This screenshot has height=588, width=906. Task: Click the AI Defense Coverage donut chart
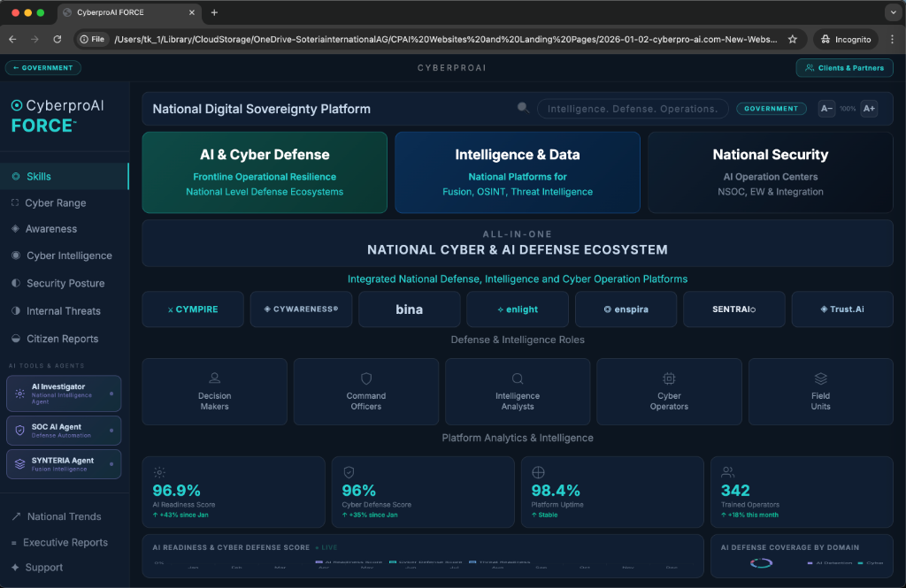(761, 563)
